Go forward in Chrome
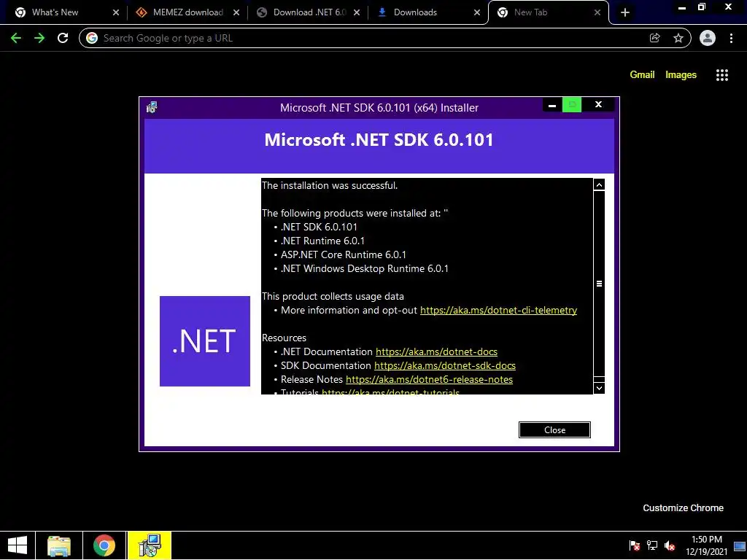 tap(39, 38)
